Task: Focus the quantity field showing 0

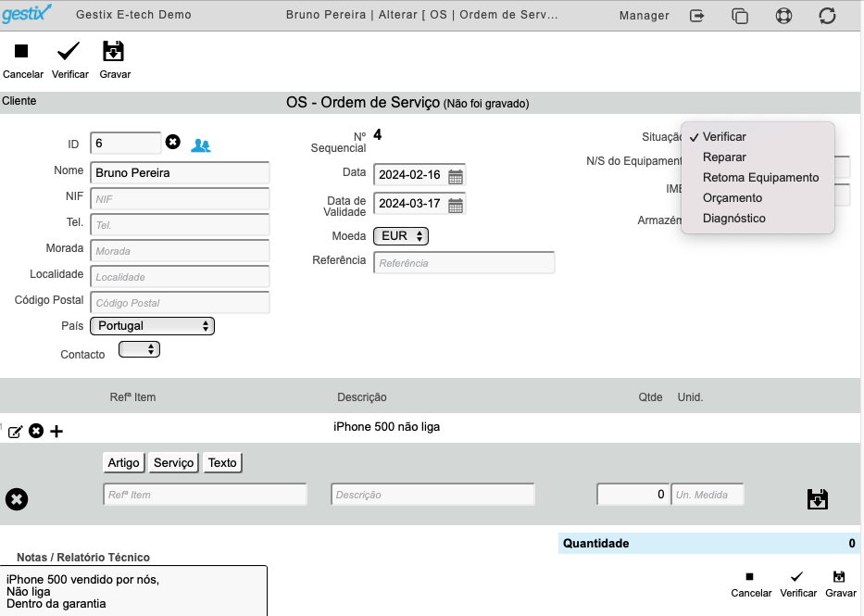Action: click(x=633, y=495)
